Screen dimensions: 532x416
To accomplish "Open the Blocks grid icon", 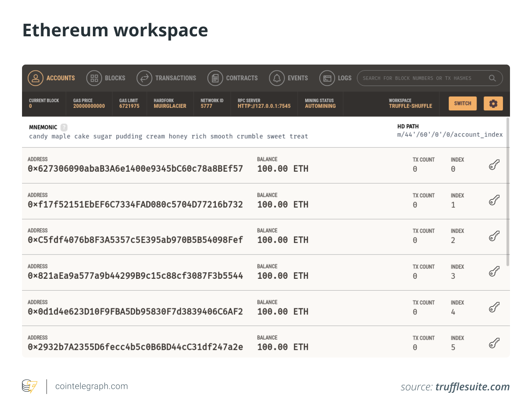I will click(x=94, y=78).
